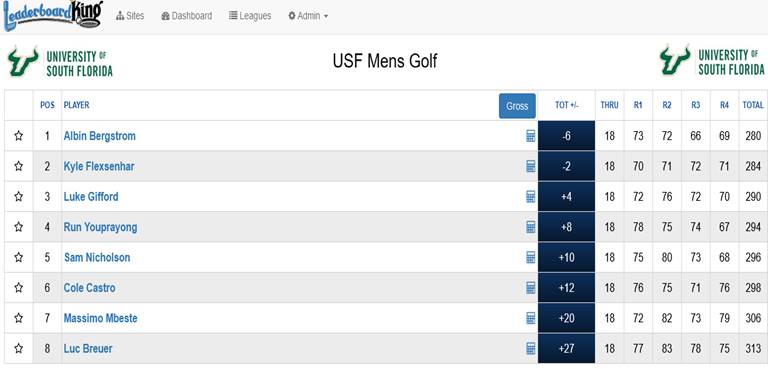Open Luke Gifford's player link
Screen dimensions: 768x369
tap(91, 197)
